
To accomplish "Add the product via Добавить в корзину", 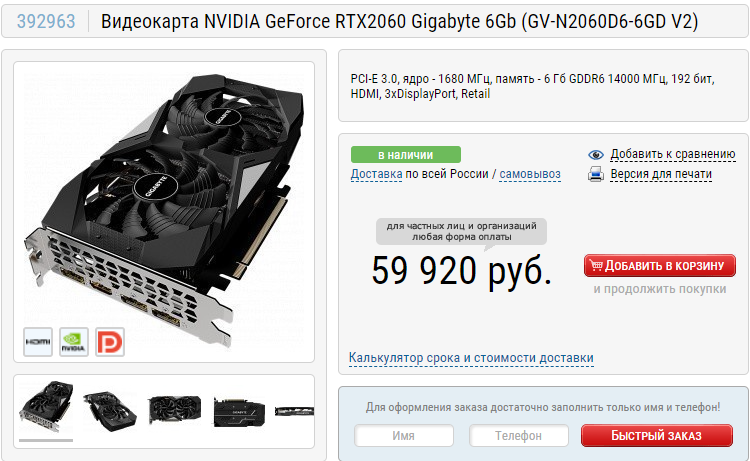I will 660,265.
